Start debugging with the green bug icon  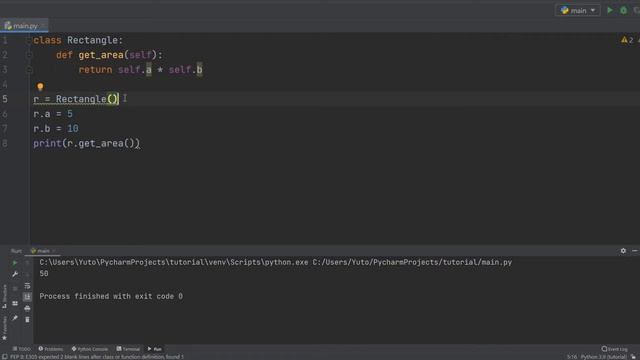point(623,10)
